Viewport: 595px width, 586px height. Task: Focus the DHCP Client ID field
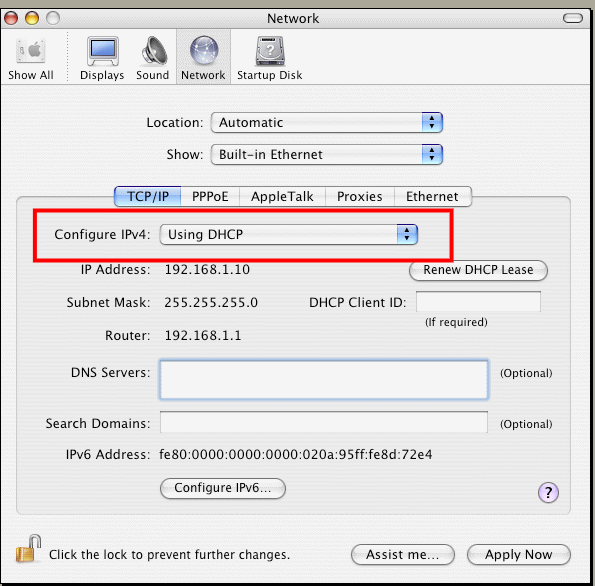pos(478,302)
